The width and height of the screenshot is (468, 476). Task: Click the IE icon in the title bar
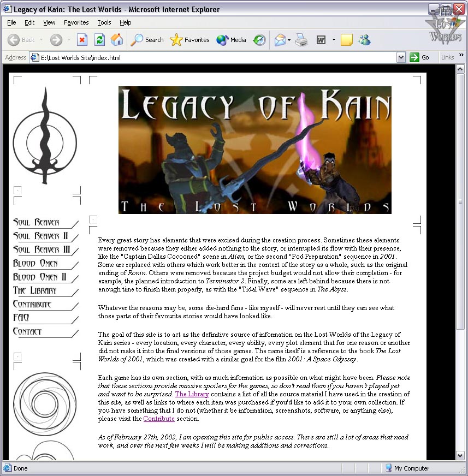click(7, 9)
